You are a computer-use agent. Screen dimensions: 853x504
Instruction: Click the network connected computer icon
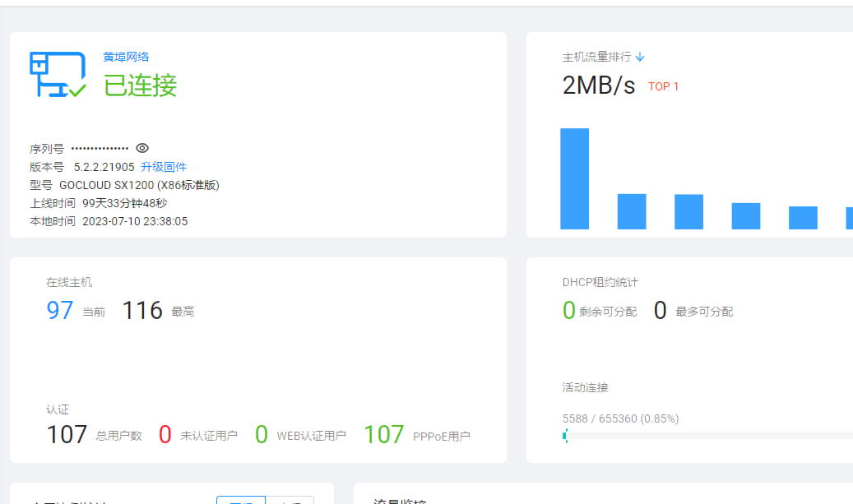point(58,75)
